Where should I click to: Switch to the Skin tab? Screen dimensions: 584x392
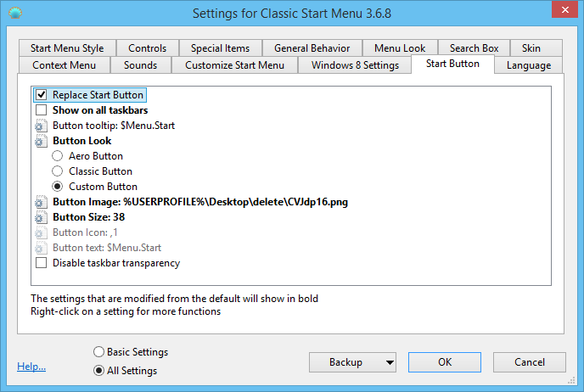pos(531,48)
